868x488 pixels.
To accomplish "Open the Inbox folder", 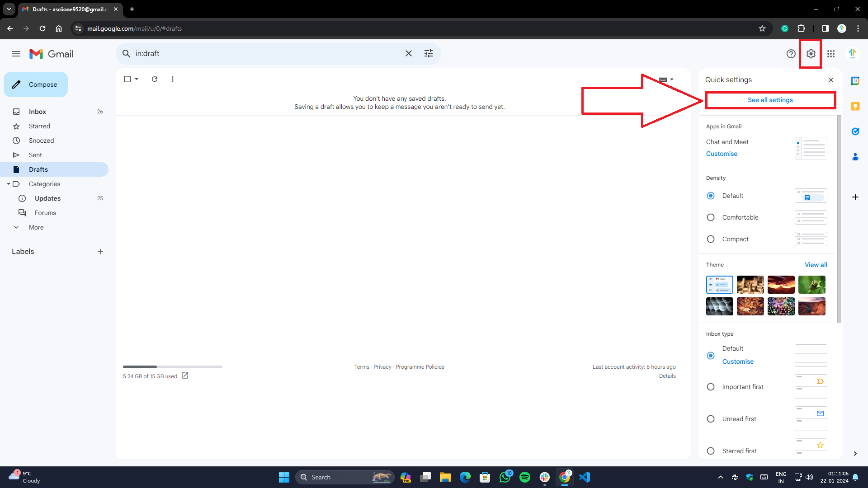I will (38, 112).
